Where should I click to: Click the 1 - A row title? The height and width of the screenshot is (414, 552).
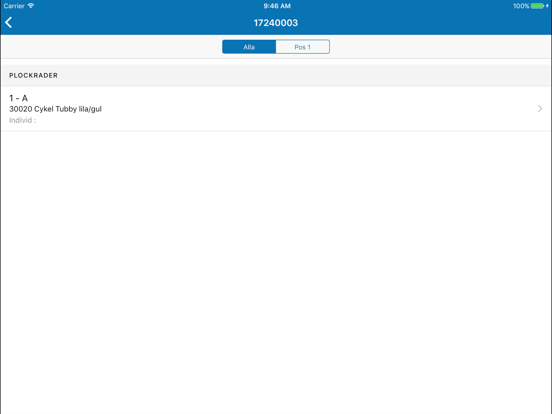pos(18,98)
